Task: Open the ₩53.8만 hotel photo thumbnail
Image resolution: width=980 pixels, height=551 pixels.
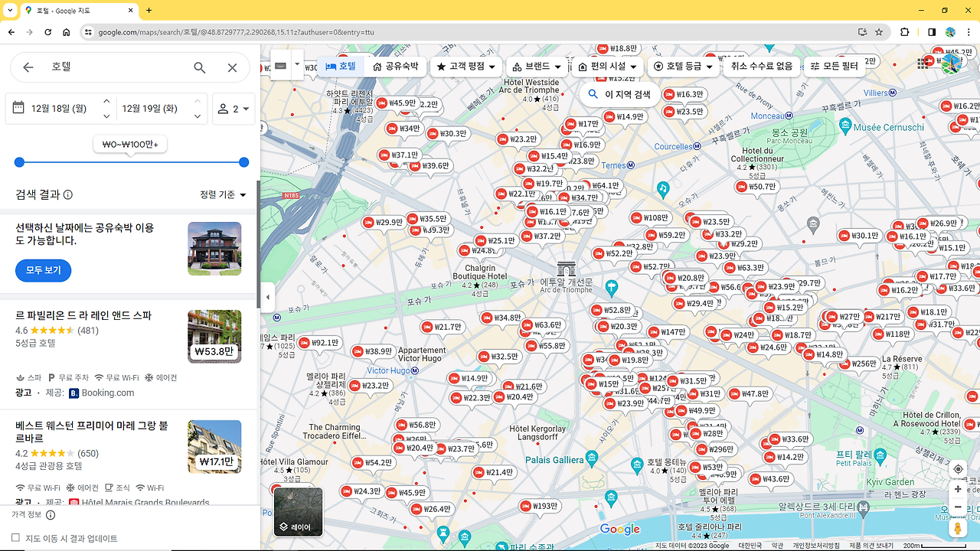Action: pos(214,337)
